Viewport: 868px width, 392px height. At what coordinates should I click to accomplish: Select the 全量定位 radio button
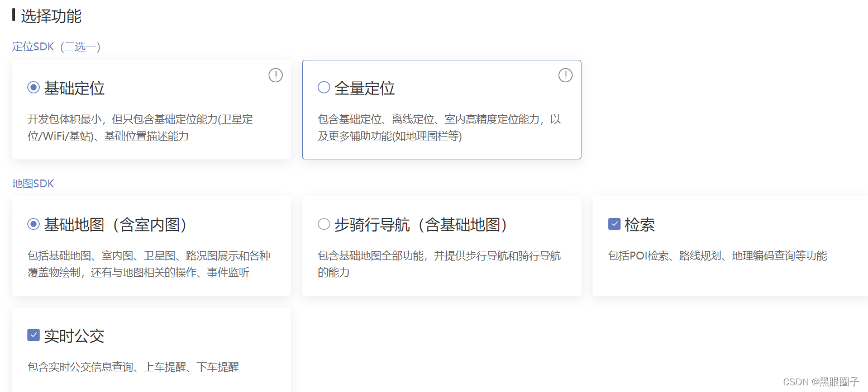[323, 87]
